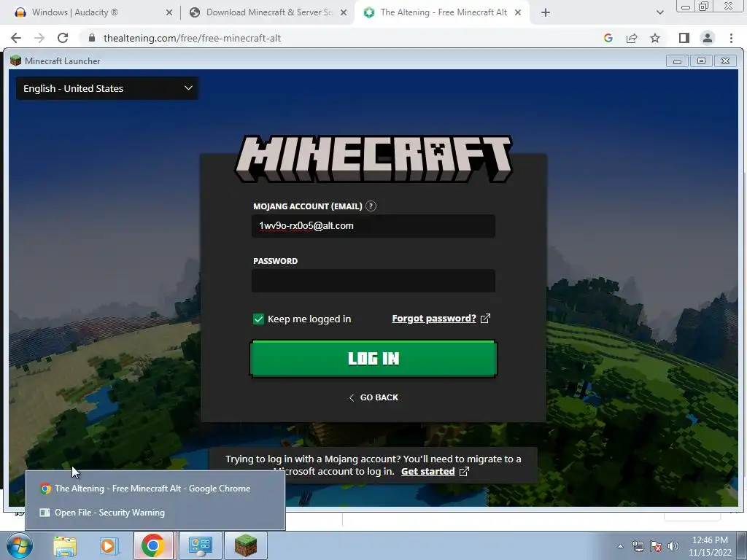Click the Chrome taskbar icon
This screenshot has height=560, width=747.
pos(153,545)
